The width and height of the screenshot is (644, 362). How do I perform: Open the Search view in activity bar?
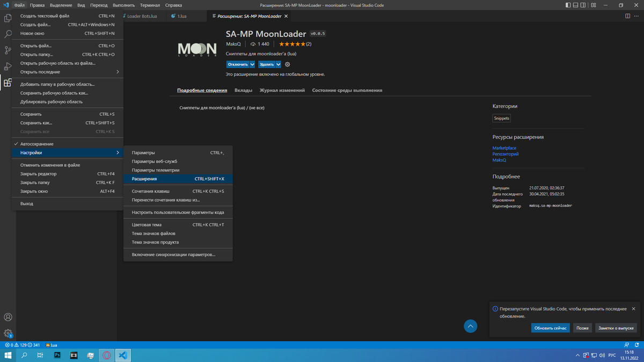8,34
